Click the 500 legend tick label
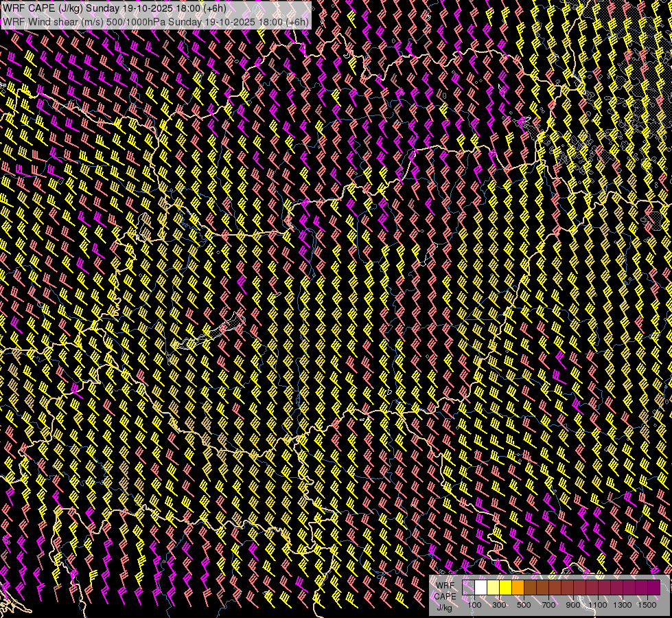Image resolution: width=672 pixels, height=618 pixels. (x=524, y=605)
